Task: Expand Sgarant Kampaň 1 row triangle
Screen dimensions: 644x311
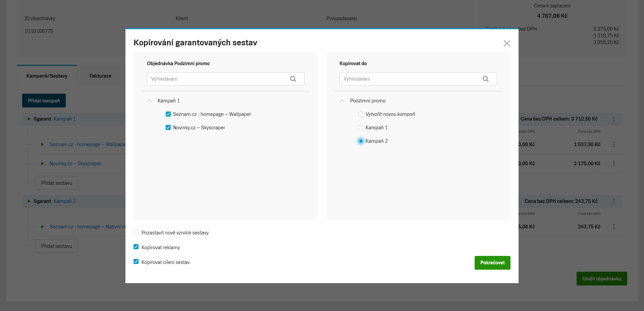Action: 29,119
